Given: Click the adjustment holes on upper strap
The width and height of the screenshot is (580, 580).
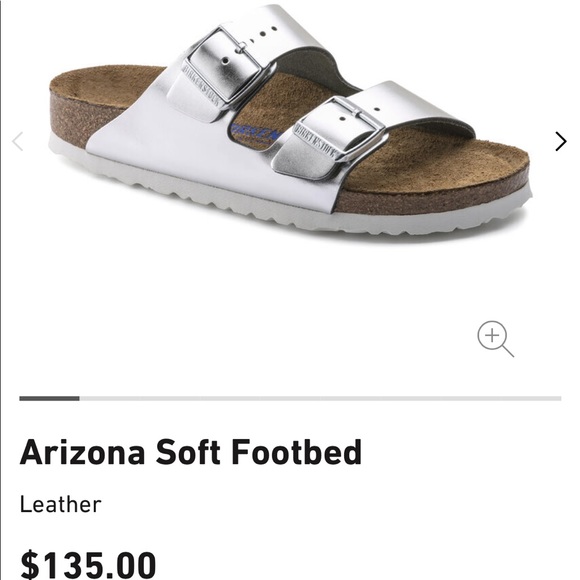Looking at the screenshot, I should click(x=263, y=33).
